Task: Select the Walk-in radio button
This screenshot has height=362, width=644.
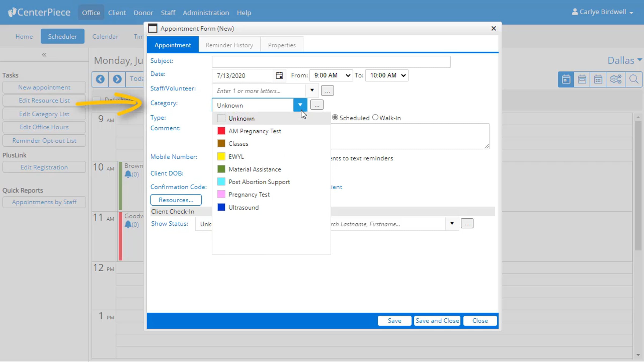Action: 375,117
